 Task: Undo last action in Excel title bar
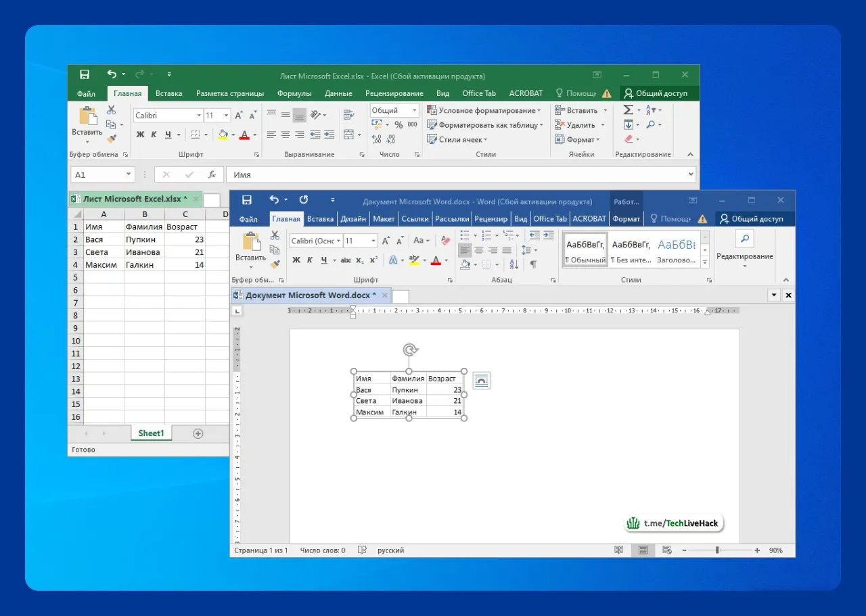tap(112, 74)
